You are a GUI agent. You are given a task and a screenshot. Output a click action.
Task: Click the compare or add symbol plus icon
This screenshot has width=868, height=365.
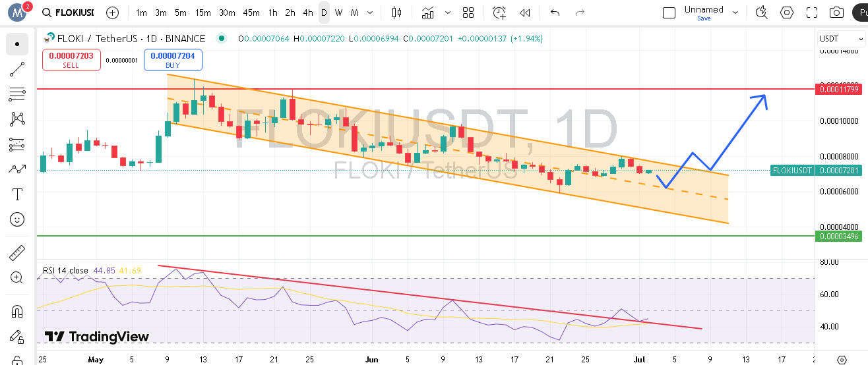[113, 13]
